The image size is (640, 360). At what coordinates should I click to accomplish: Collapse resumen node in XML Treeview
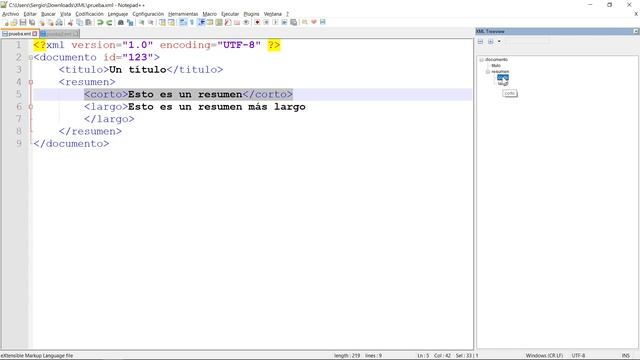(487, 71)
